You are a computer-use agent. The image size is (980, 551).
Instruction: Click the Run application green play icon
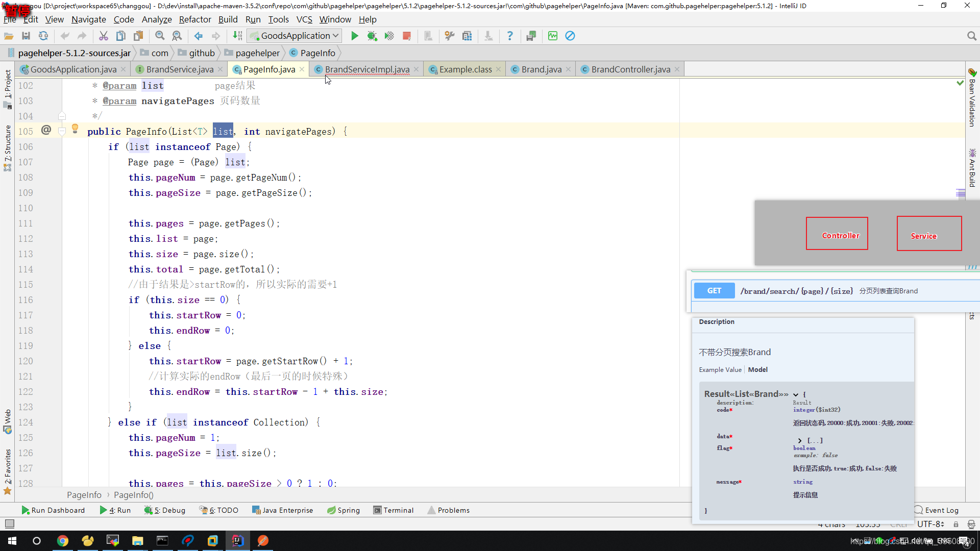[355, 36]
